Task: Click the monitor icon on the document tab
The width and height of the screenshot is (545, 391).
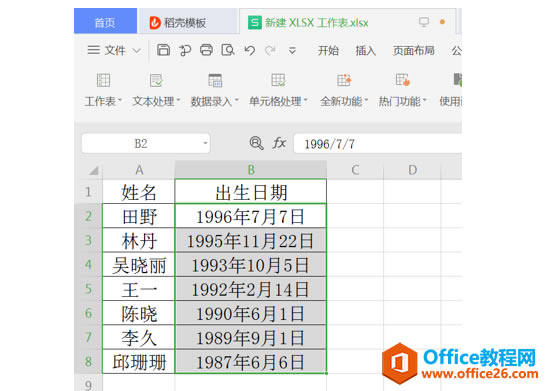Action: [x=424, y=22]
